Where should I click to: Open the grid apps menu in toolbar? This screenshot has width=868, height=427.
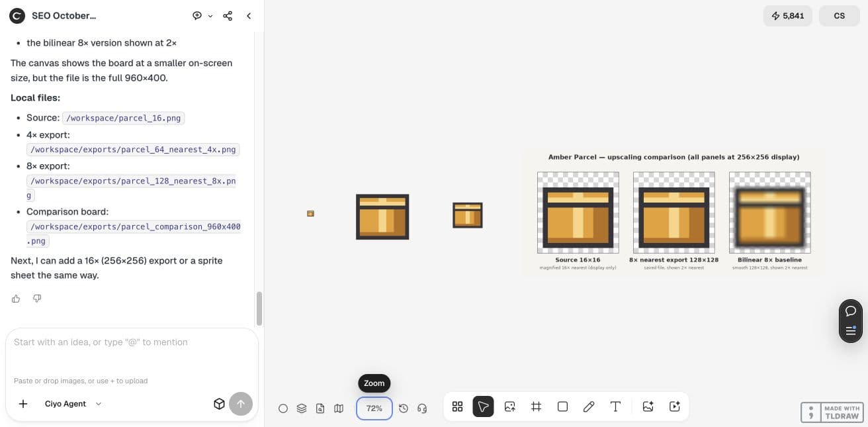(457, 406)
